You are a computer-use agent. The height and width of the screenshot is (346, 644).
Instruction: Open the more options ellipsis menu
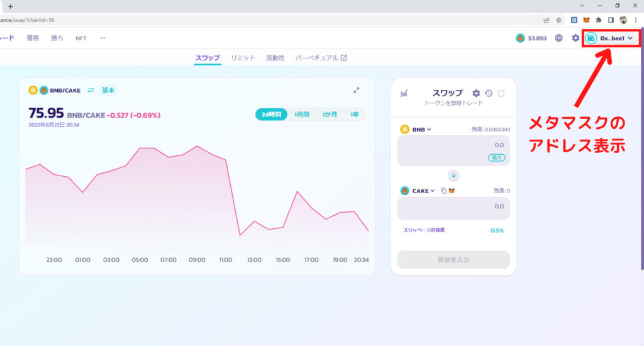click(x=103, y=38)
